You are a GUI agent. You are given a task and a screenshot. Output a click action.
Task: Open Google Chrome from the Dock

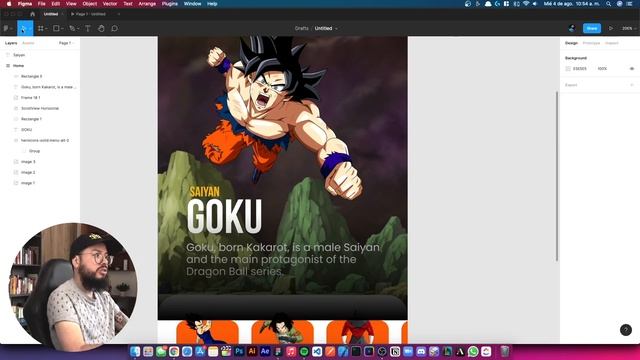coord(174,351)
